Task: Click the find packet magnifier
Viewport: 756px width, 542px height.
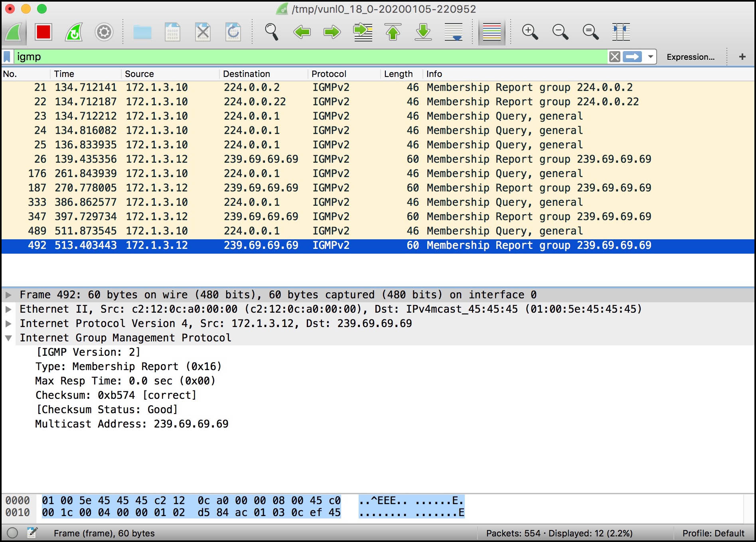Action: click(x=272, y=32)
